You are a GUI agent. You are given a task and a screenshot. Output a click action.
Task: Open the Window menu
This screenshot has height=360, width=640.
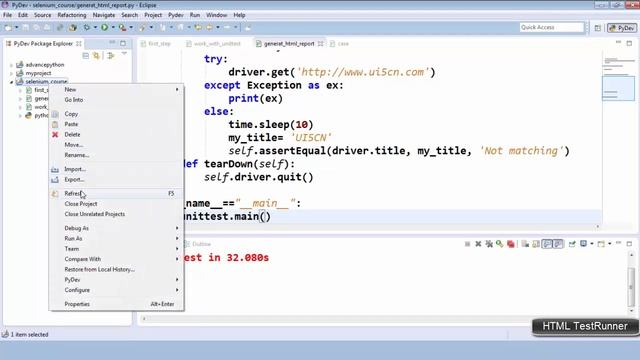point(216,15)
